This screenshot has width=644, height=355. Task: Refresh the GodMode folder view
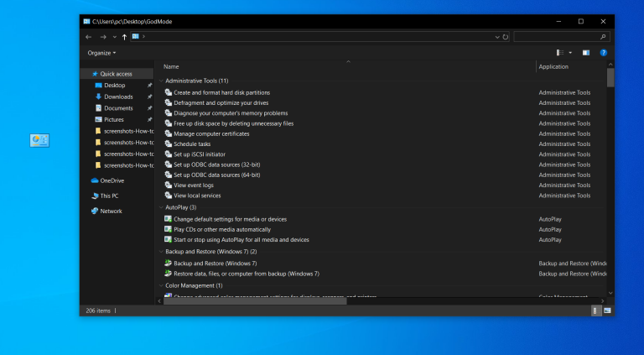tap(505, 37)
